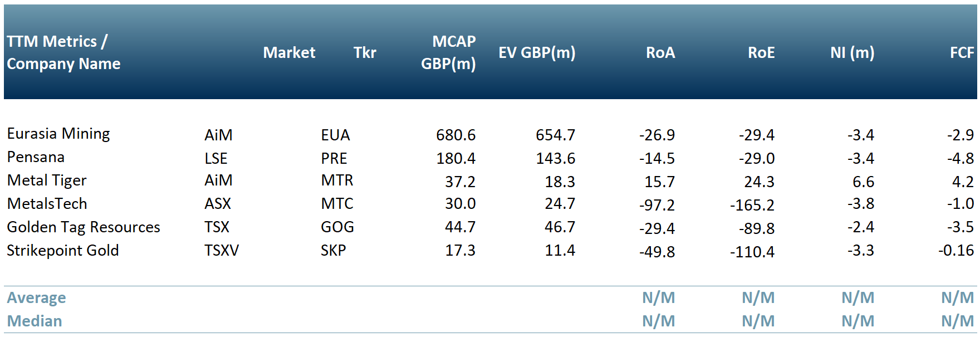Select the TTM Metrics / Company Name header

pos(63,52)
